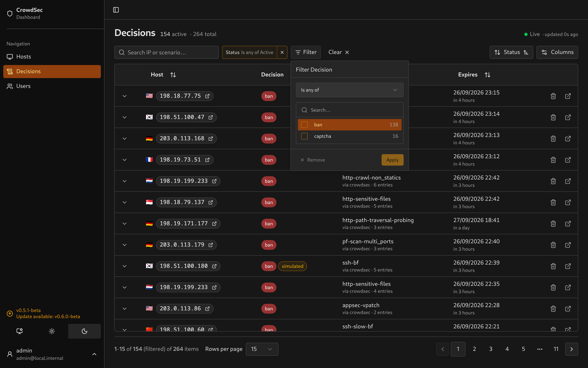Sort by Expires column arrows
588x368 pixels.
[x=487, y=75]
